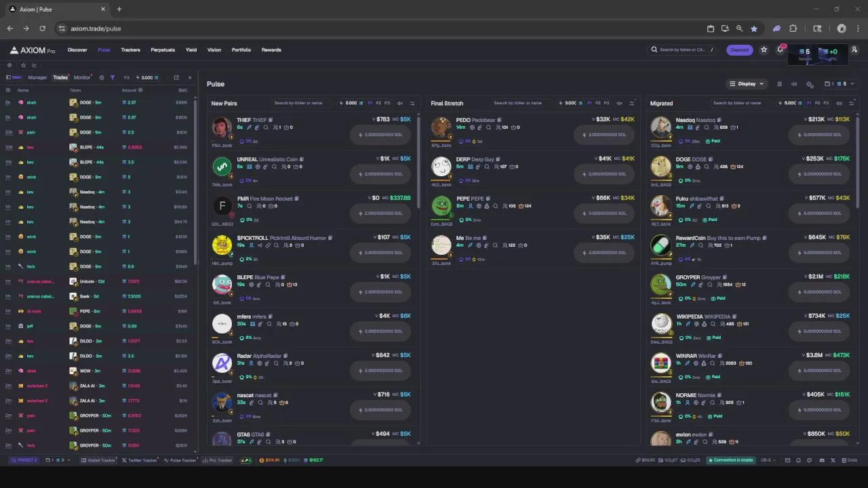This screenshot has width=868, height=488.
Task: Copy the UNREAL Unrealistic Coin address icon
Action: (302, 159)
